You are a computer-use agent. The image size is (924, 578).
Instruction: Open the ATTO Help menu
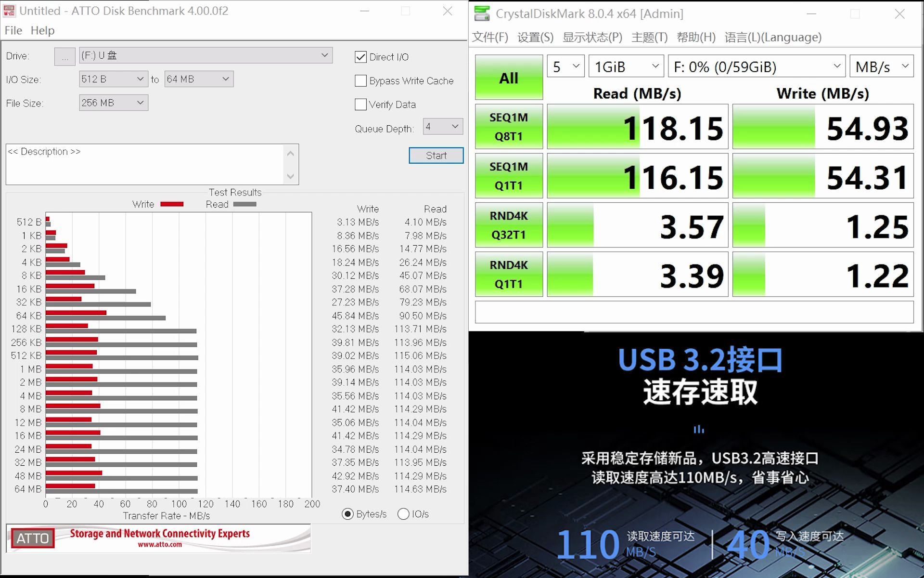tap(42, 30)
